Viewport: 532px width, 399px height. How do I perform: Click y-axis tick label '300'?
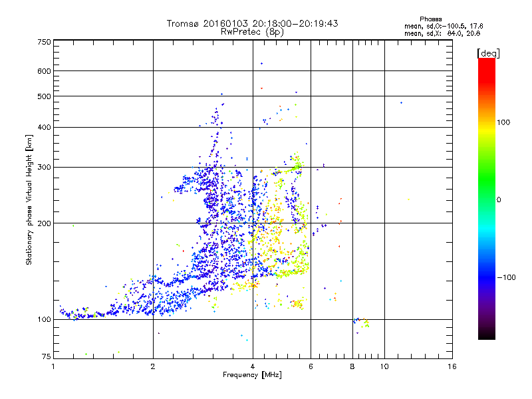pyautogui.click(x=44, y=167)
